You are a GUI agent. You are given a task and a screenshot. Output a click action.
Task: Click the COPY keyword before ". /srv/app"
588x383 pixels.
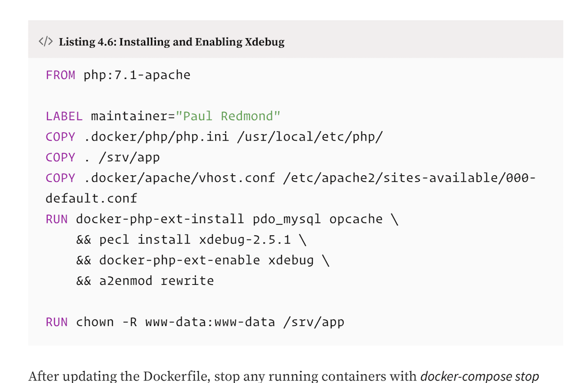61,158
